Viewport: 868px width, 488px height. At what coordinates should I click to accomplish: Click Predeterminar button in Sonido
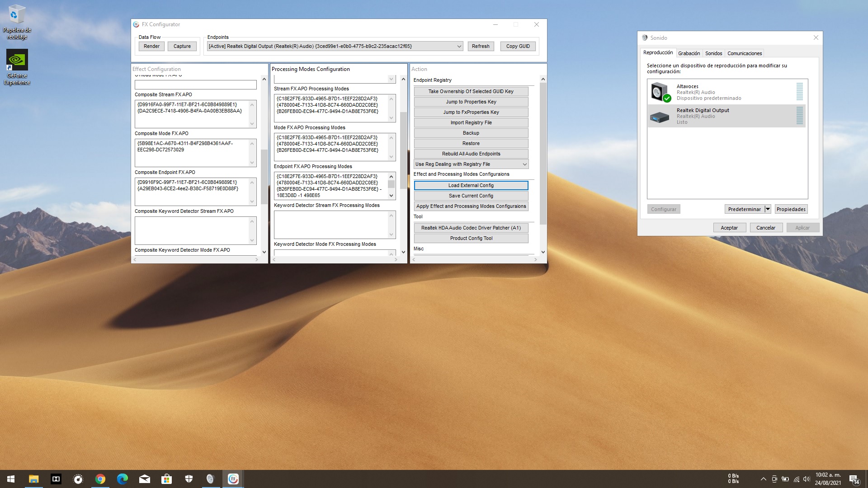[x=745, y=209]
